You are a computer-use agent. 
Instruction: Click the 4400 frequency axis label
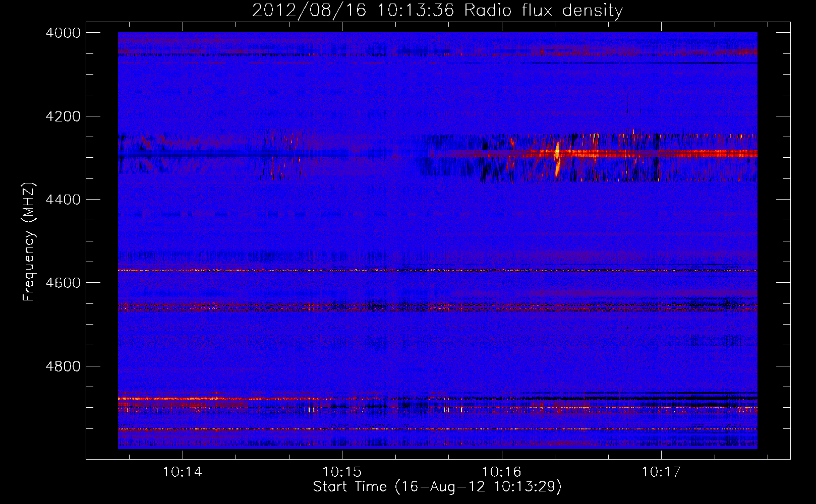point(63,200)
